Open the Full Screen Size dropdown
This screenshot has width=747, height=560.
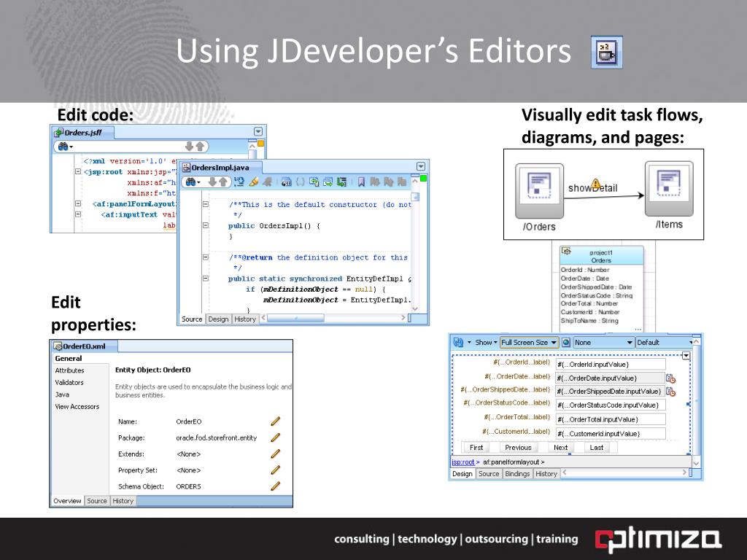click(x=529, y=343)
